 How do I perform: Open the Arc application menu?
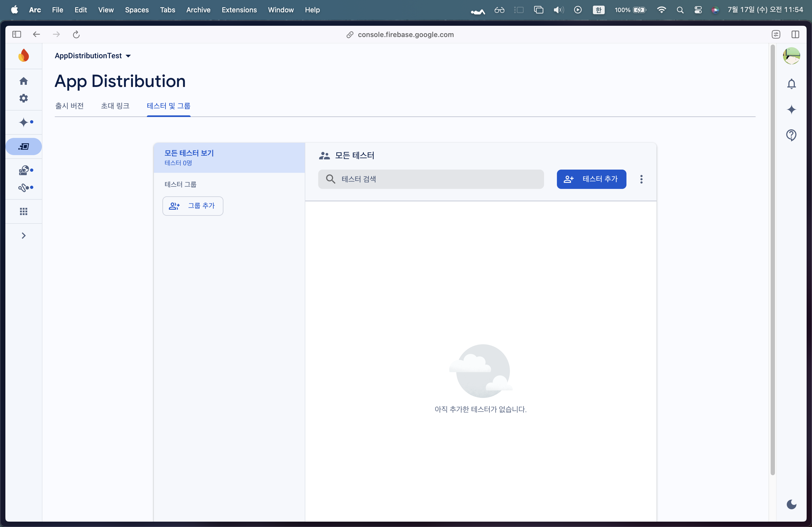coord(35,10)
